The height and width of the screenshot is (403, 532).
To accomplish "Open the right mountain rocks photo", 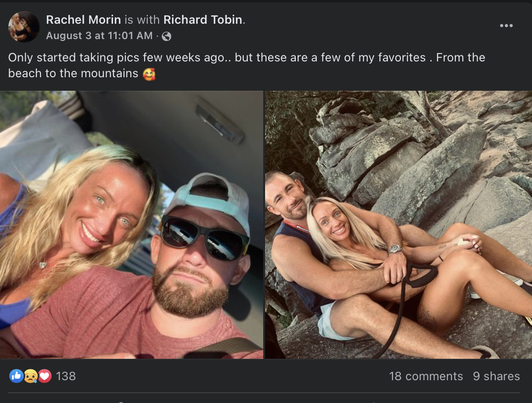I will pos(399,225).
